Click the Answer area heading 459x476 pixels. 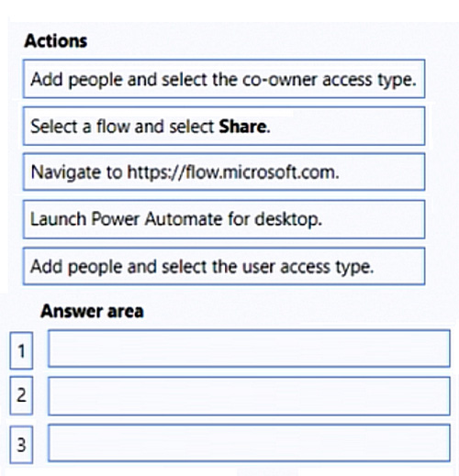click(92, 311)
